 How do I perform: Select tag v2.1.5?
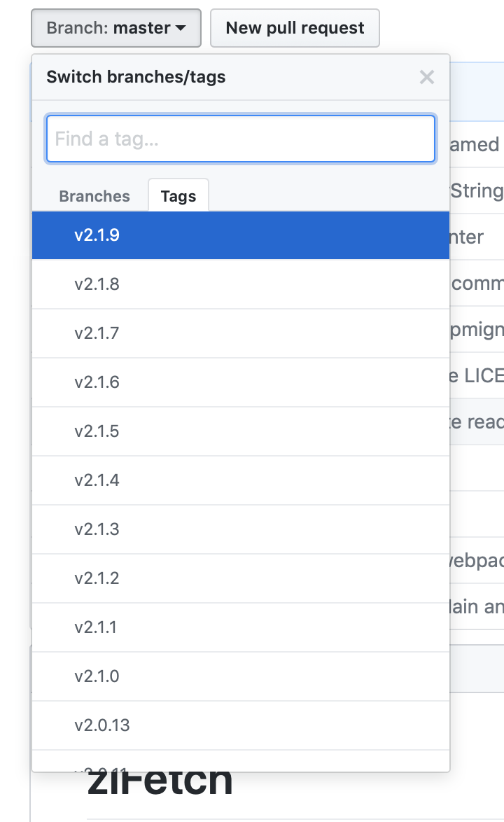(241, 431)
